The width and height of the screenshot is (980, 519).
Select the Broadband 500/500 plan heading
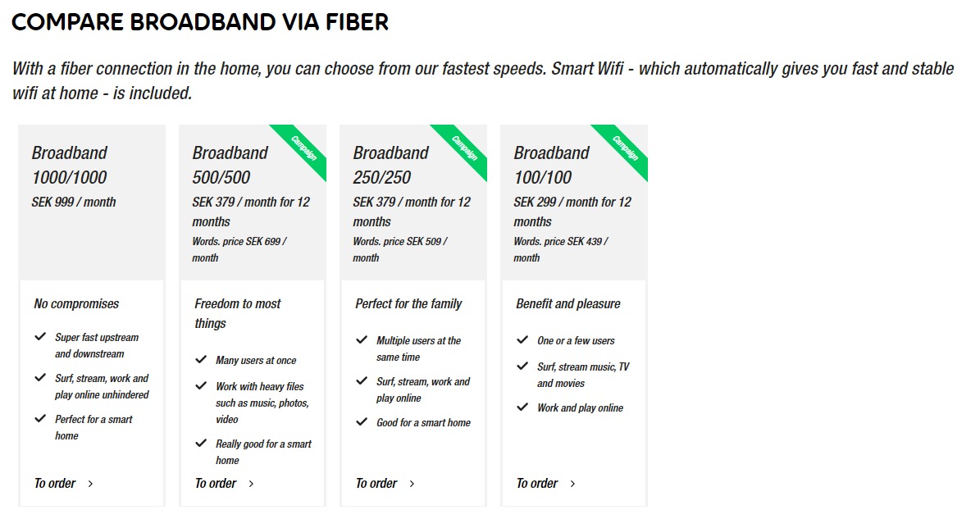coord(230,165)
